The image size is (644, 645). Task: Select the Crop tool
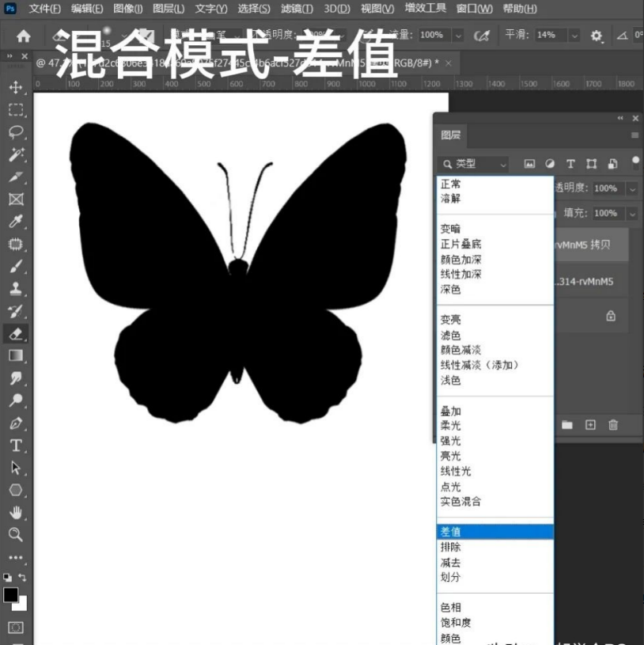point(16,177)
